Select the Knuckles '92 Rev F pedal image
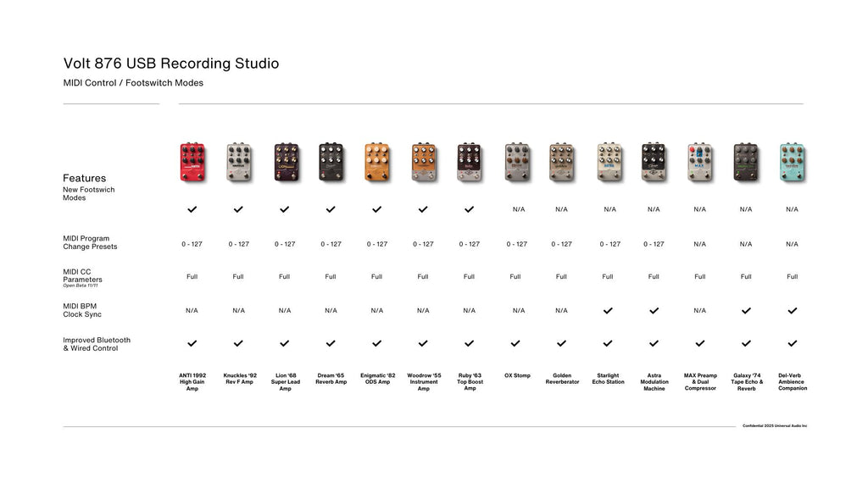Screen dimensions: 868x488 pyautogui.click(x=238, y=162)
